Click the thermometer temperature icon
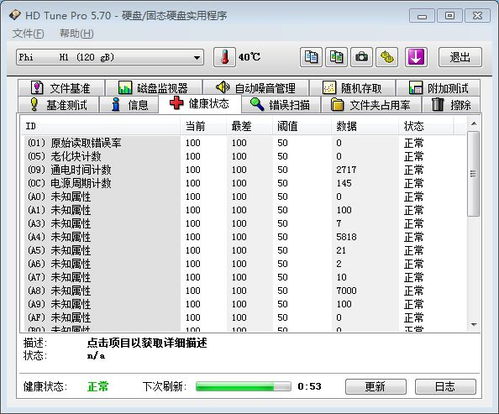Viewport: 499px width, 414px height. coord(224,57)
